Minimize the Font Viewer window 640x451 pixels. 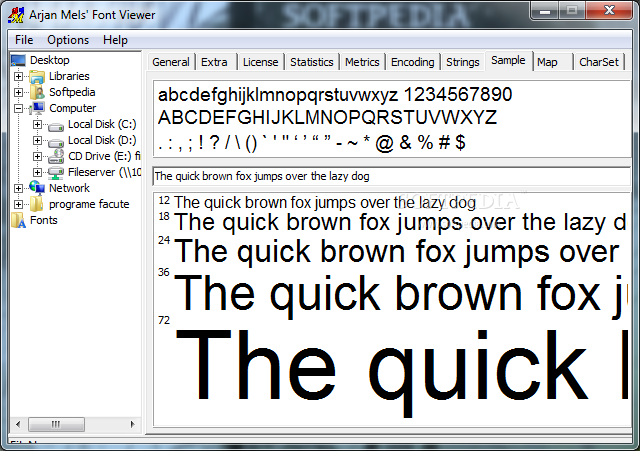pyautogui.click(x=544, y=10)
